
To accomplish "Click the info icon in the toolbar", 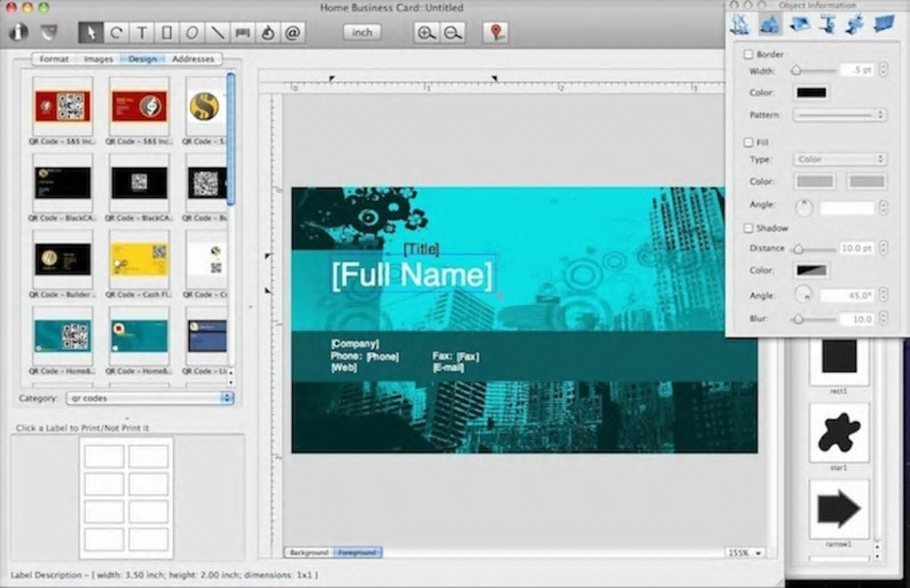I will click(x=19, y=32).
